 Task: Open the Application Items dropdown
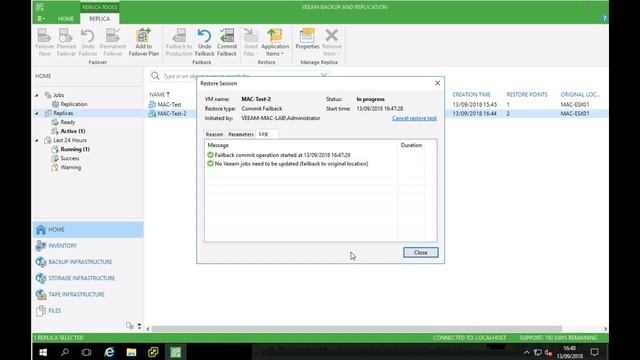click(x=275, y=42)
